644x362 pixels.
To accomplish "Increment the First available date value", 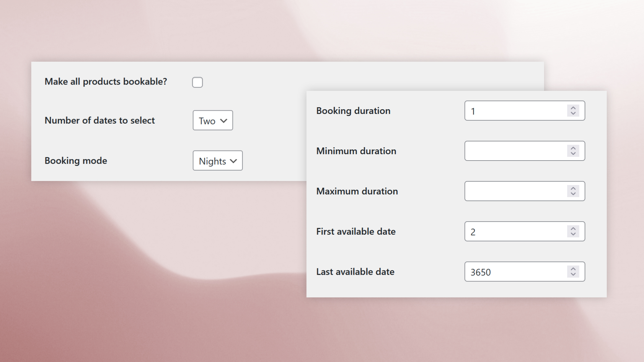I will pyautogui.click(x=573, y=229).
